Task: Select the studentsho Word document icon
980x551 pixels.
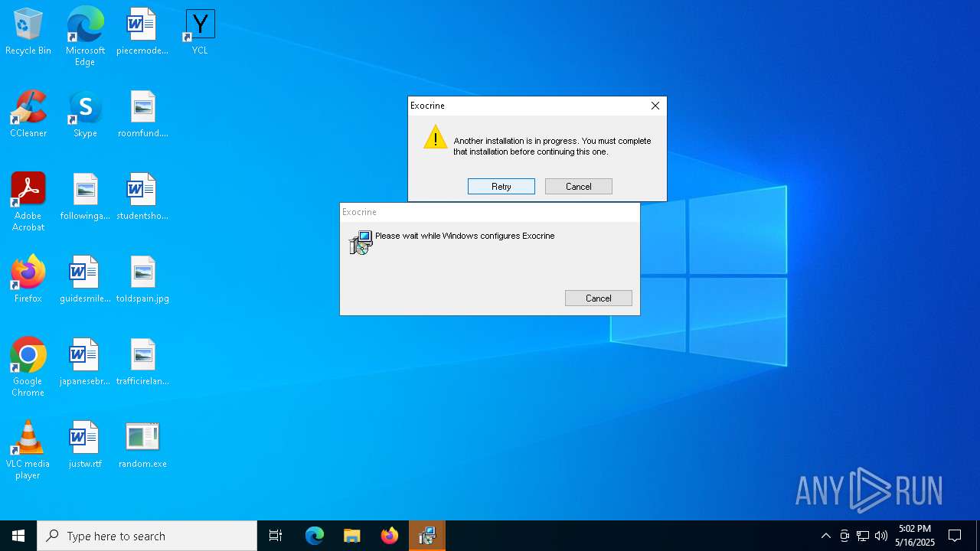Action: pos(142,197)
